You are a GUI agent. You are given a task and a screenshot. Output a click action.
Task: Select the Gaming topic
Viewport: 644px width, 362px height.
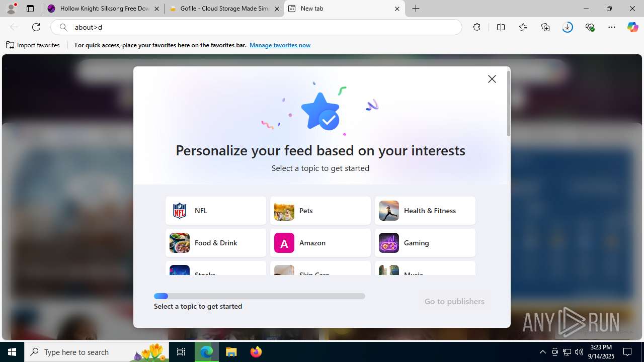click(425, 243)
